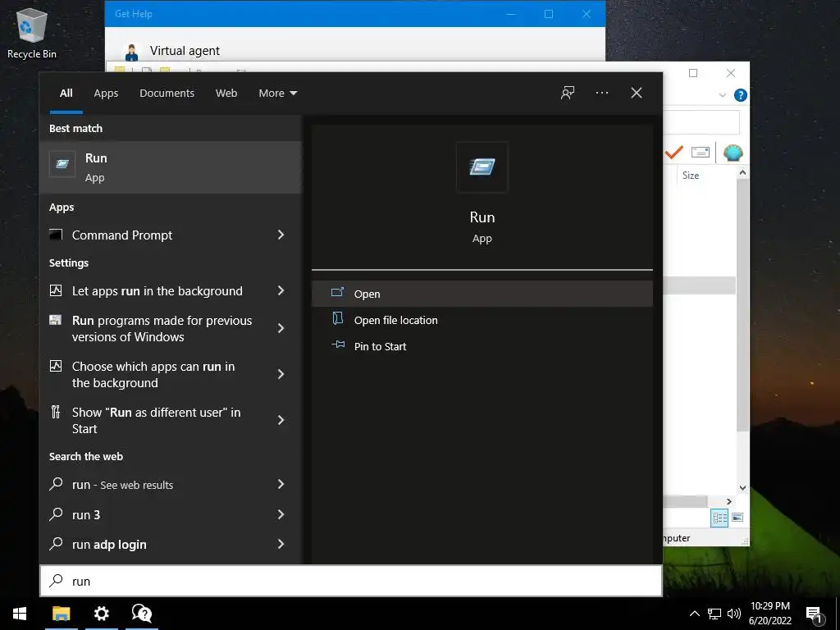This screenshot has height=630, width=840.
Task: Select 'Choose which apps can run in the background'
Action: click(x=153, y=374)
